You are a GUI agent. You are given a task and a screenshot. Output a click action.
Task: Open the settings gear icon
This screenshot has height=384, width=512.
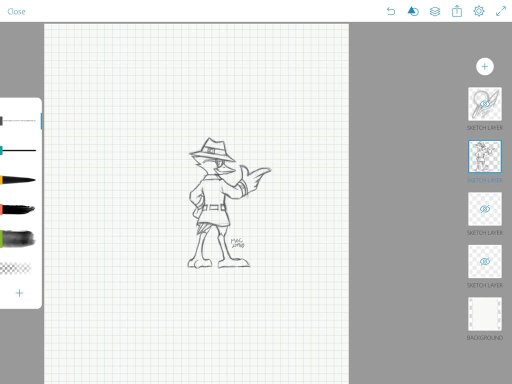479,11
